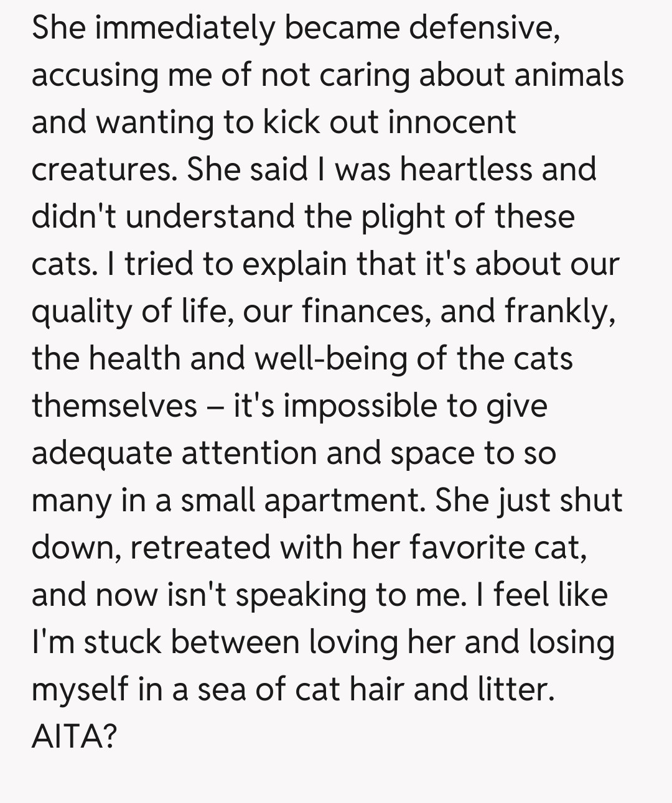672x803 pixels.
Task: Click the word "heartless"
Action: tap(466, 169)
